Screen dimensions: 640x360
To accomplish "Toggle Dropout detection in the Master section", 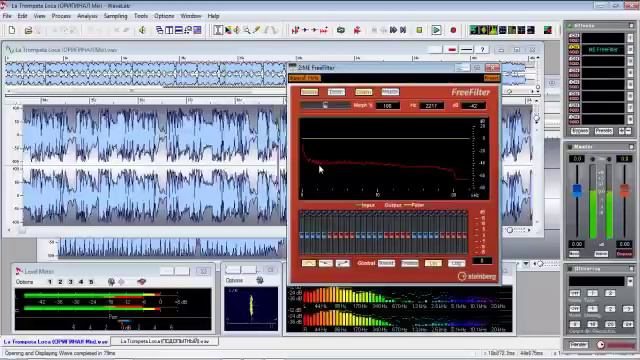I will point(624,254).
